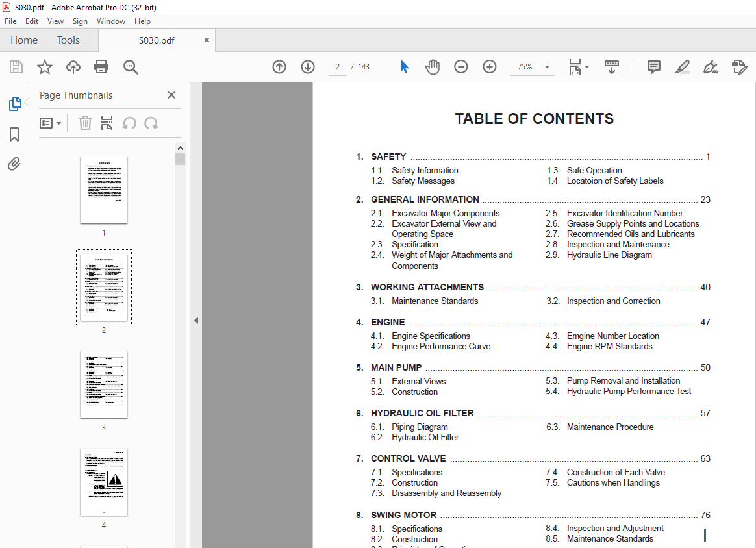Select the Highlight text tool
The height and width of the screenshot is (548, 756).
click(x=682, y=67)
